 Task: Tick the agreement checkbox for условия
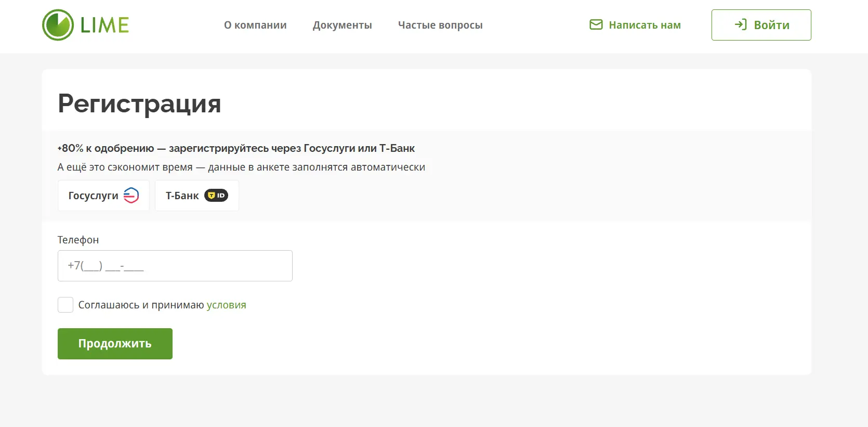(65, 305)
